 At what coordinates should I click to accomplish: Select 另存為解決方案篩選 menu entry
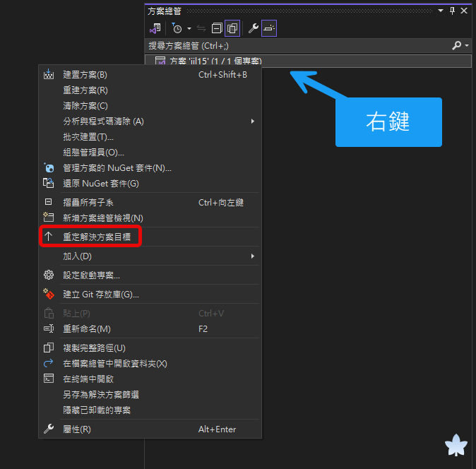pyautogui.click(x=101, y=395)
